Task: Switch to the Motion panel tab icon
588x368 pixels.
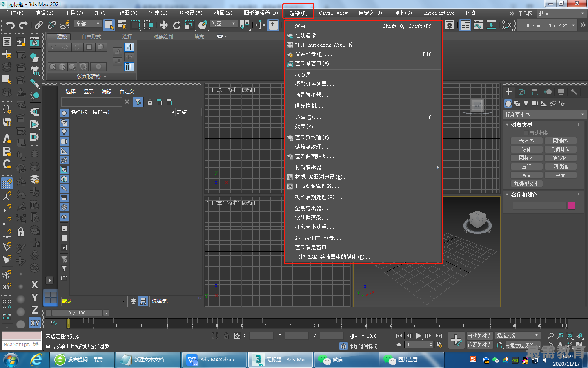Action: (548, 92)
